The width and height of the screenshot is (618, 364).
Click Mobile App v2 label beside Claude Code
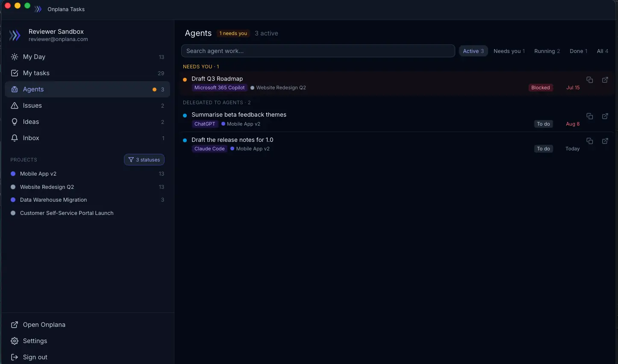click(253, 149)
